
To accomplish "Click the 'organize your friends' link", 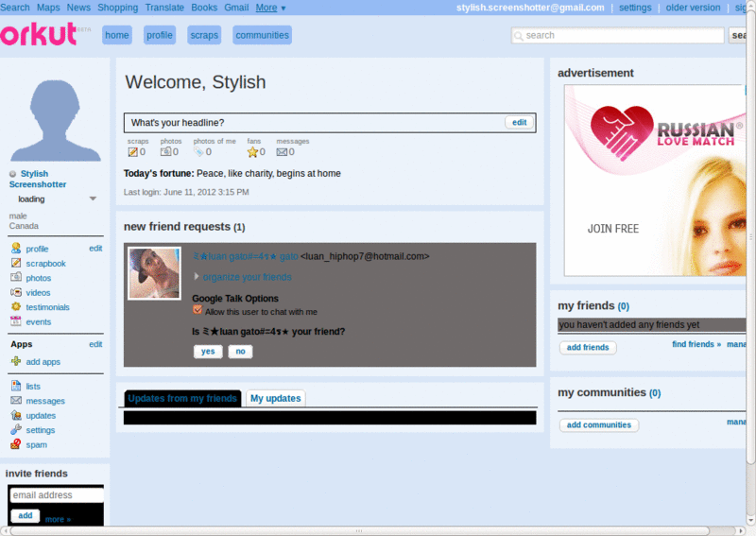I will 247,277.
